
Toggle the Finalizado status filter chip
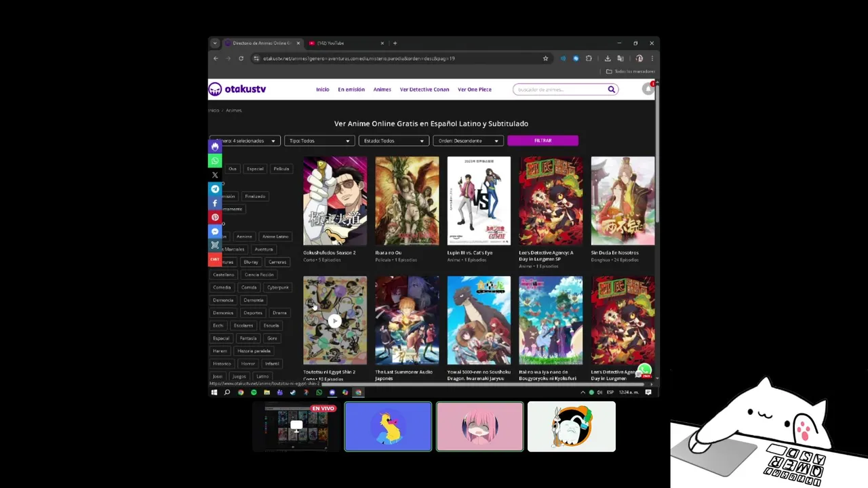point(255,197)
